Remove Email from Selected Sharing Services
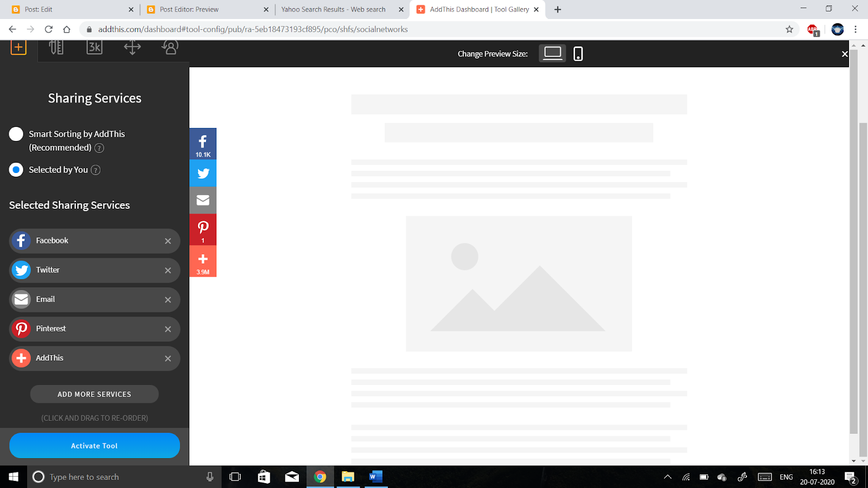The width and height of the screenshot is (868, 488). click(x=168, y=299)
